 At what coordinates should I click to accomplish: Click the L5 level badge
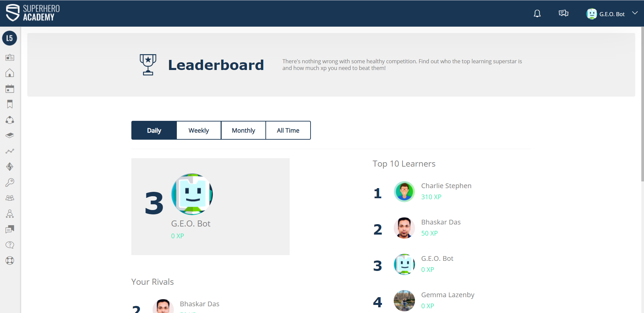coord(10,38)
